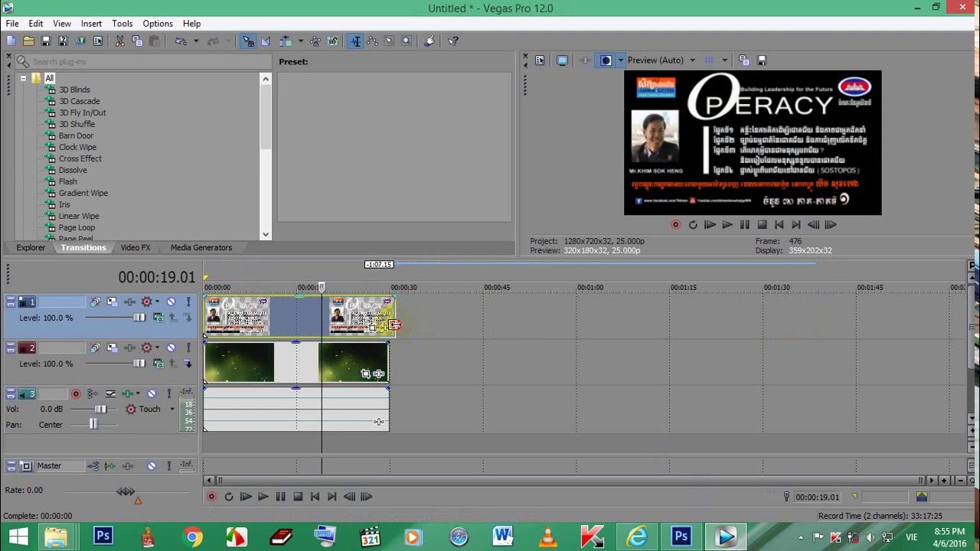The image size is (980, 551).
Task: Save the project using the floppy disk icon
Action: 46,41
